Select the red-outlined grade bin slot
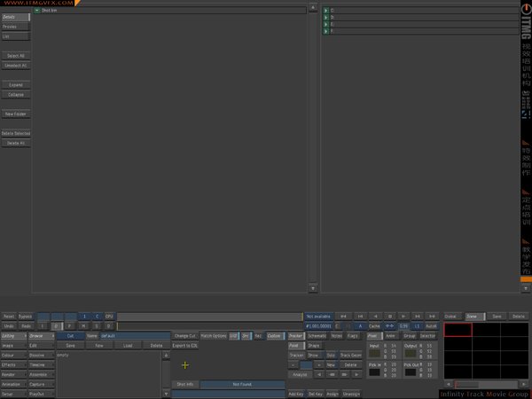 point(458,330)
